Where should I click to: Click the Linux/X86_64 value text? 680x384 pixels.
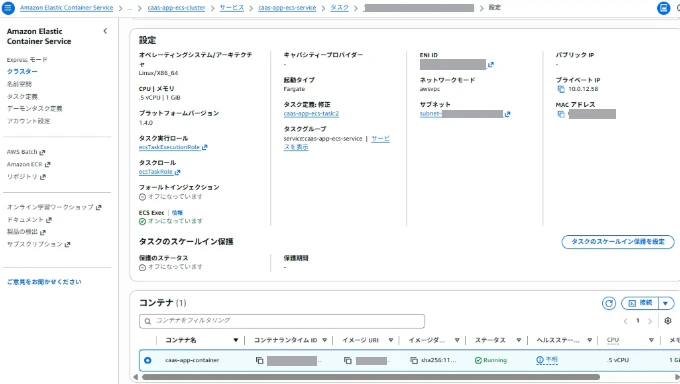[x=158, y=73]
